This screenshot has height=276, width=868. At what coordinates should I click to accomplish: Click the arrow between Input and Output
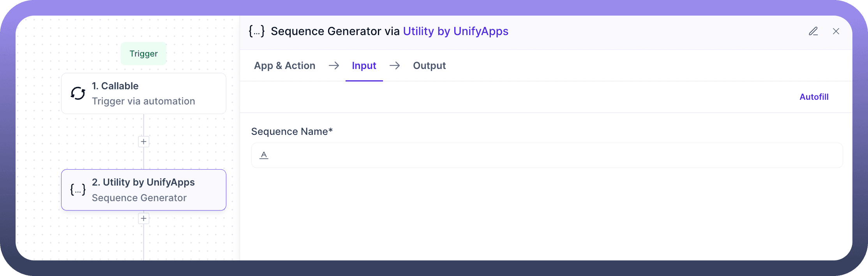[394, 65]
